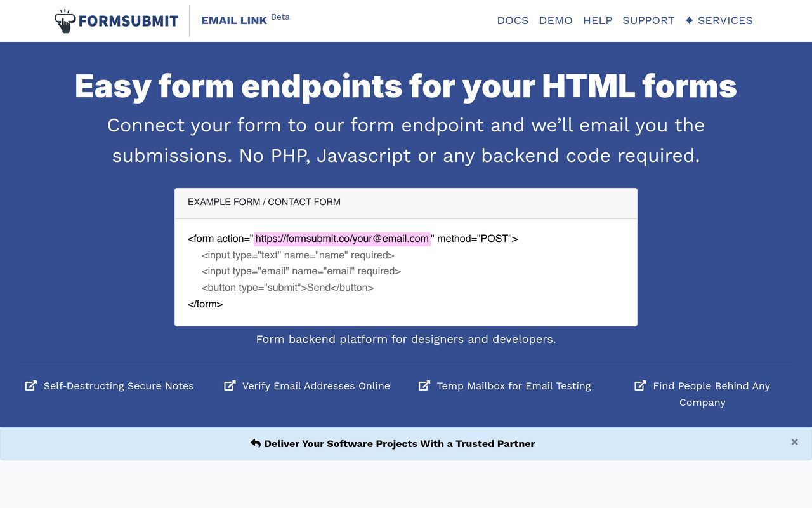
Task: Click the button type="submit" code line
Action: click(x=287, y=288)
